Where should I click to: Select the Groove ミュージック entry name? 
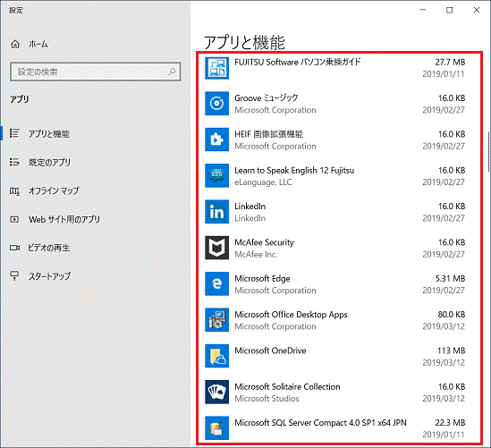tap(267, 98)
